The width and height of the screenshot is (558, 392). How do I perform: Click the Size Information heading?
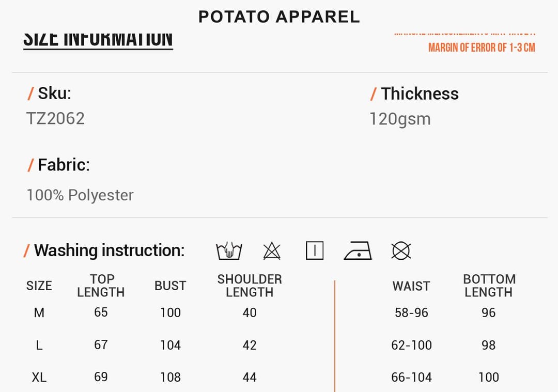pos(98,39)
